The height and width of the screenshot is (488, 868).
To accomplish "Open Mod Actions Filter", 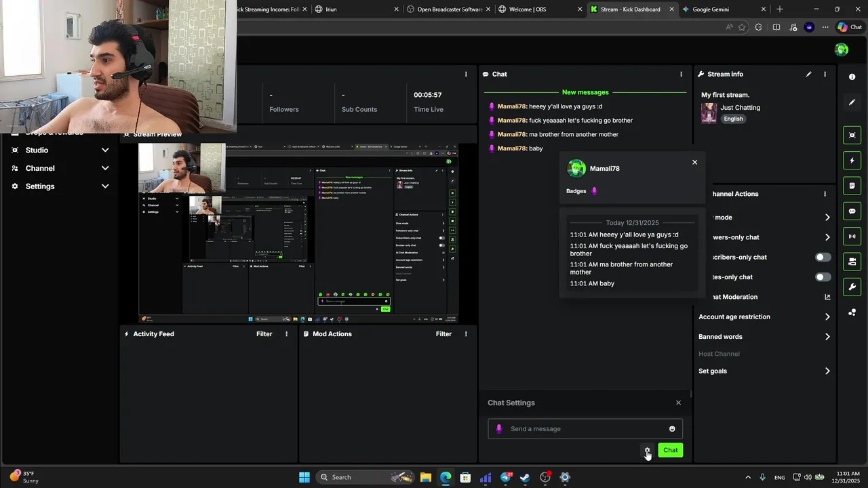I will click(443, 334).
